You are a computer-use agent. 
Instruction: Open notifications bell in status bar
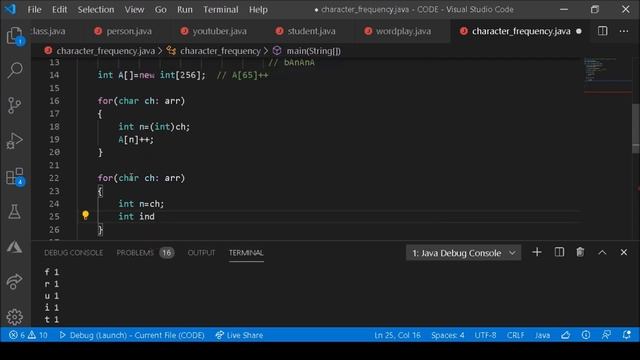point(627,335)
